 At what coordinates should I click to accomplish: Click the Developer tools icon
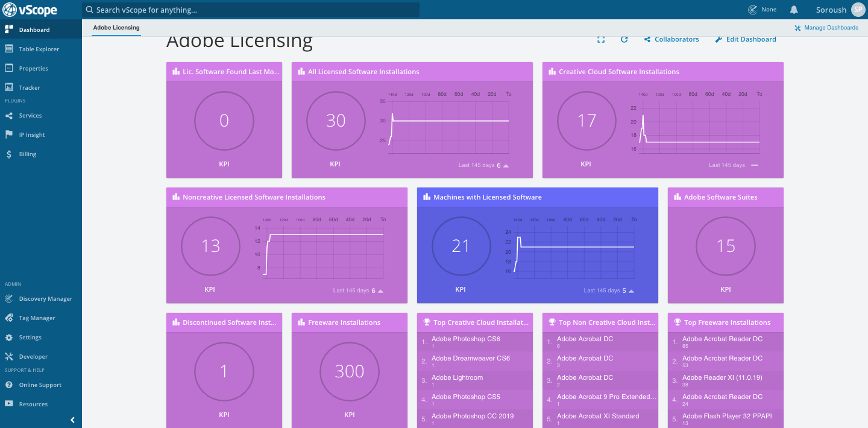pos(9,356)
